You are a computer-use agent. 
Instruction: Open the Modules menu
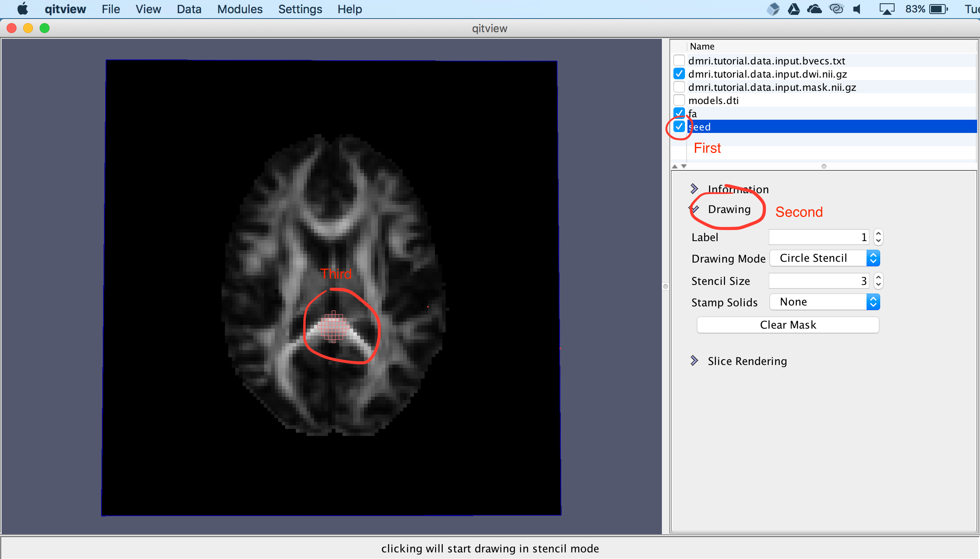[240, 9]
